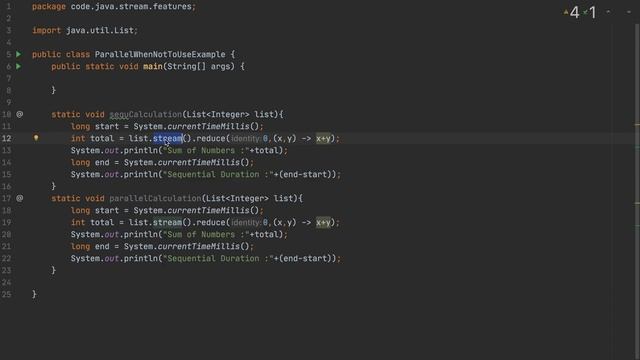
Task: Click line number 25 in the gutter
Action: [x=7, y=294]
